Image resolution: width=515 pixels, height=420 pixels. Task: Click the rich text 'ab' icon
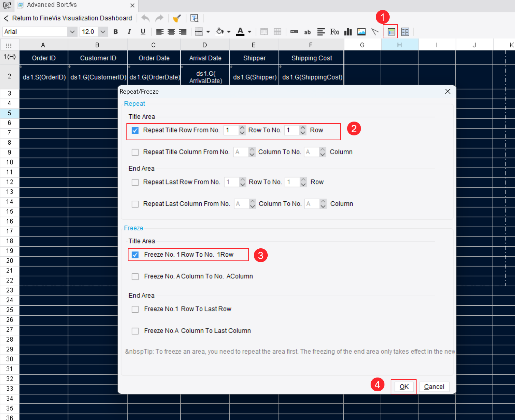(307, 32)
